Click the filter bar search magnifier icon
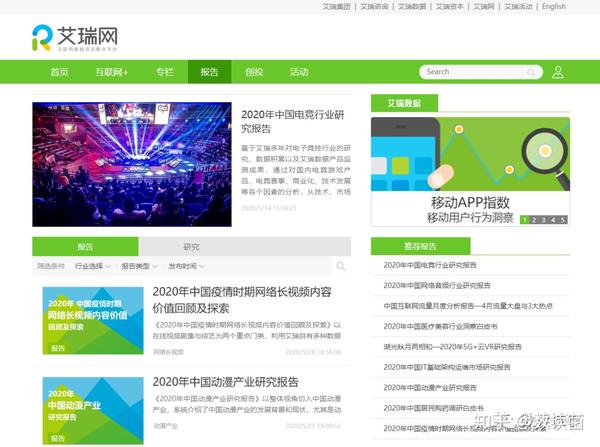The image size is (600, 447). (341, 266)
